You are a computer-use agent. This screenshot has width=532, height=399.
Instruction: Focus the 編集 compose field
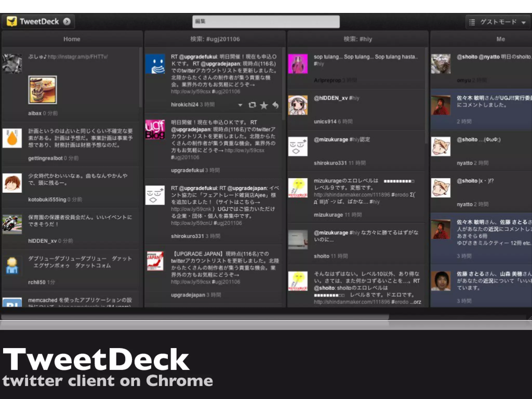click(266, 22)
